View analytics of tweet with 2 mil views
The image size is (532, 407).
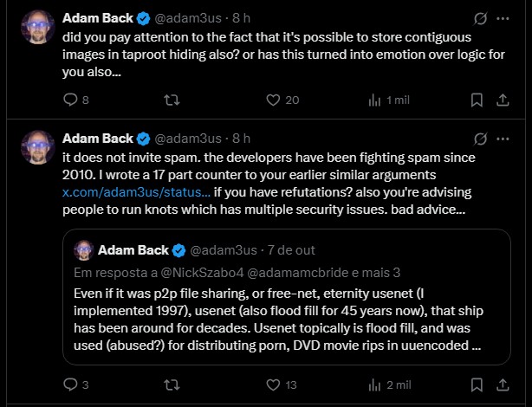pyautogui.click(x=374, y=384)
